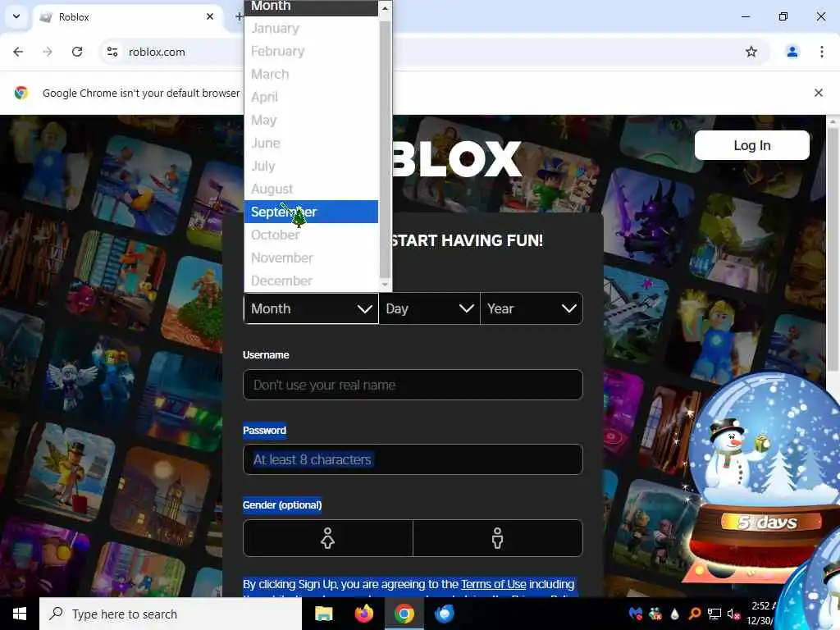This screenshot has height=630, width=840.
Task: Launch Firefox from the taskbar
Action: point(363,614)
